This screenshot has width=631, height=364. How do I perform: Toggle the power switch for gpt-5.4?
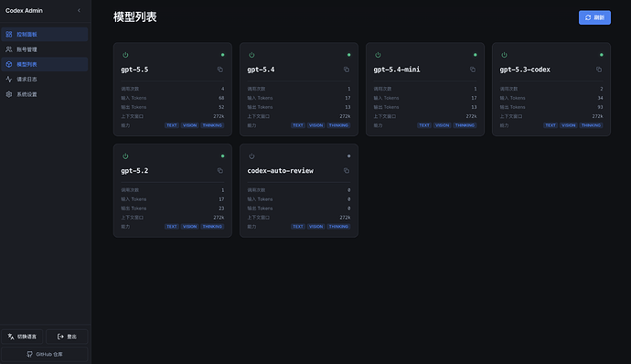(x=251, y=55)
